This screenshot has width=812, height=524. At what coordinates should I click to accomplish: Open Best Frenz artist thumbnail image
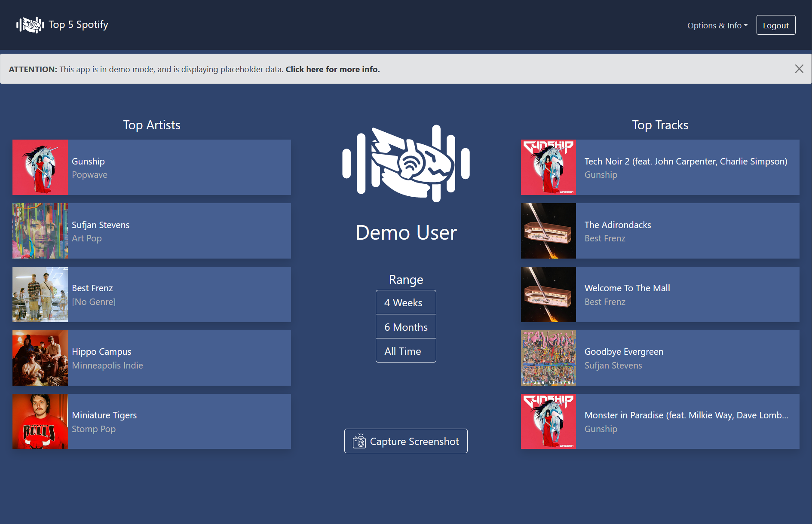tap(40, 294)
